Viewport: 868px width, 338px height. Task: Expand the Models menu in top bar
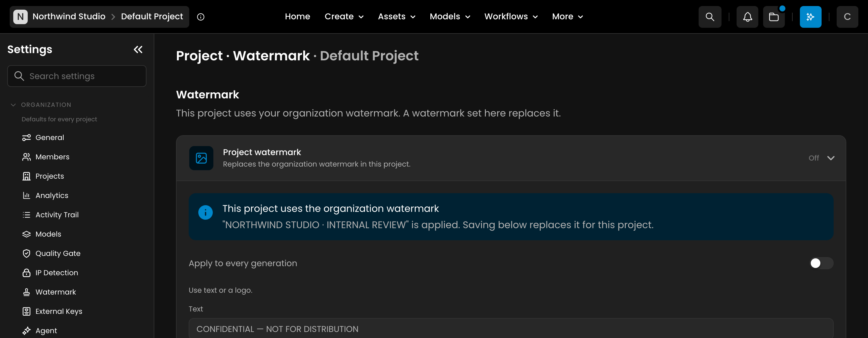449,17
